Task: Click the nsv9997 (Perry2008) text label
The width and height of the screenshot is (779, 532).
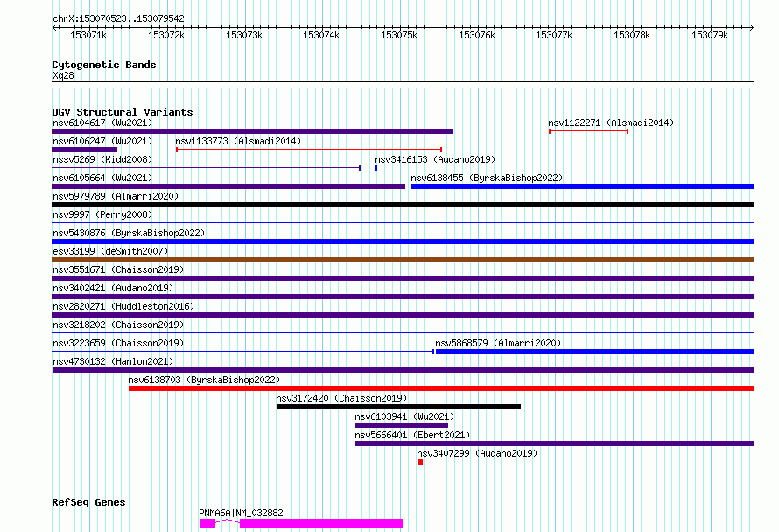Action: point(102,214)
